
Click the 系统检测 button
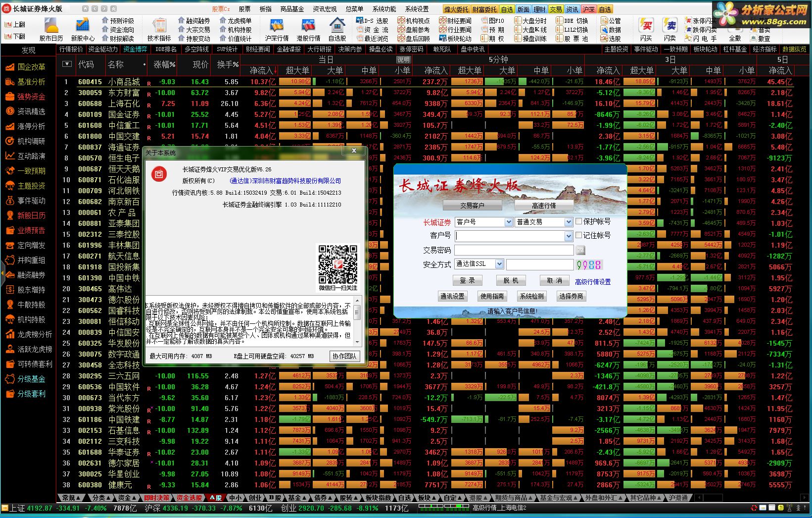pos(531,296)
